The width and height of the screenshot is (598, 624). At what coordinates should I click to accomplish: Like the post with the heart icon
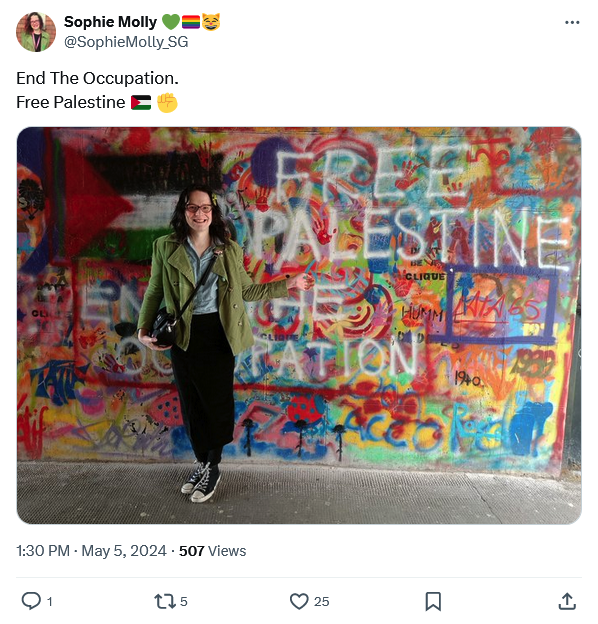pyautogui.click(x=299, y=601)
